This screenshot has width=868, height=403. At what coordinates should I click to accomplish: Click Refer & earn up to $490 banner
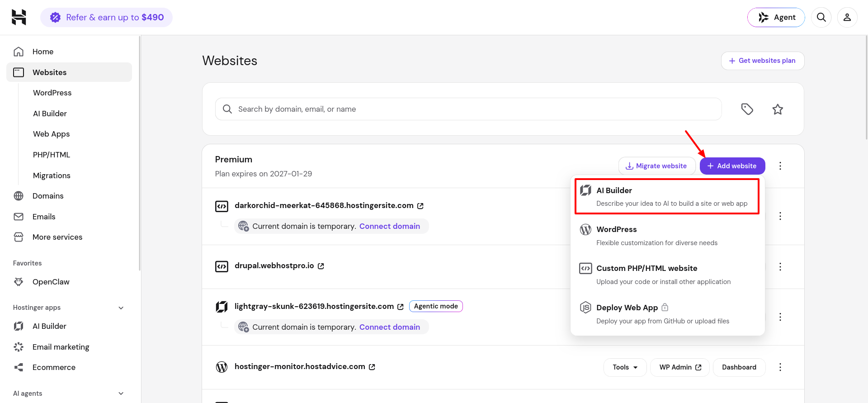point(106,17)
